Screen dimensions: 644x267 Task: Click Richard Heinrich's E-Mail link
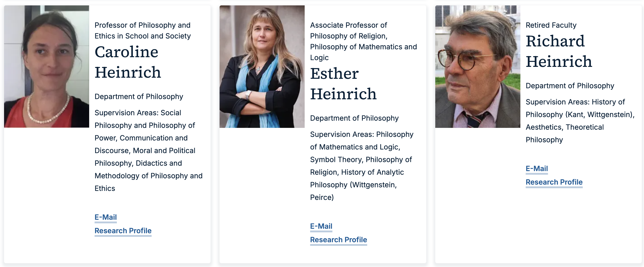[x=537, y=168]
